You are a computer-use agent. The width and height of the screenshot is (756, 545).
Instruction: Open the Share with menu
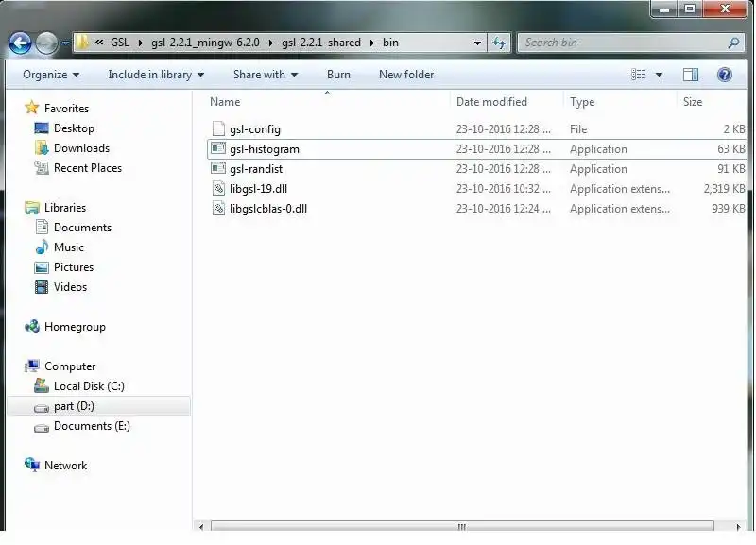click(266, 75)
